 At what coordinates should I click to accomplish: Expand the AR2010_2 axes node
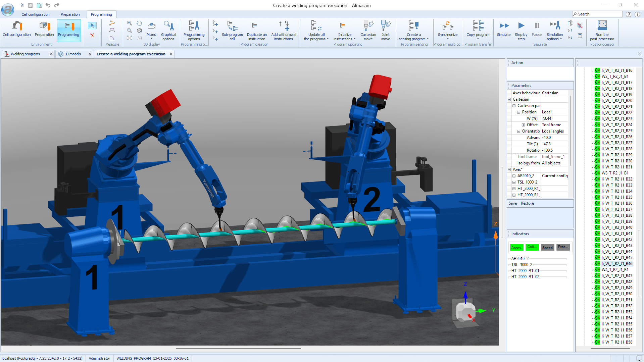(x=514, y=176)
